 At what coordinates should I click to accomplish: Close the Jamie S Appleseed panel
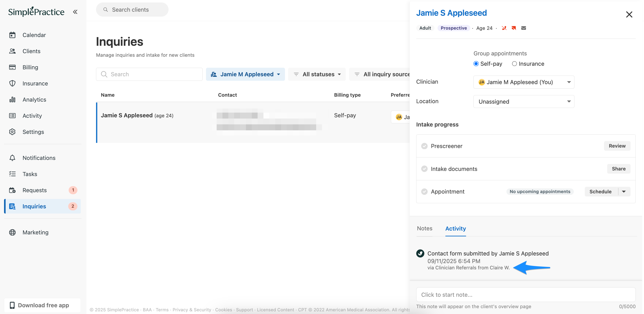[x=629, y=14]
